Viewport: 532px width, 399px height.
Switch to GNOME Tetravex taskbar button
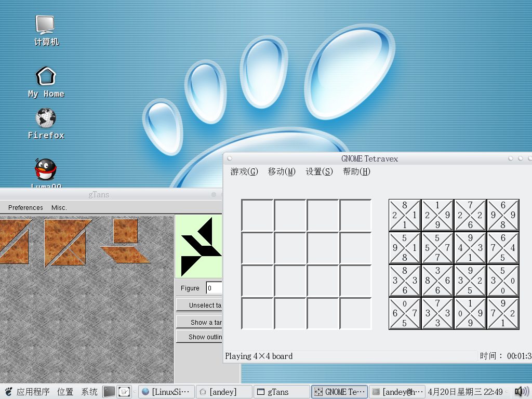coord(340,392)
